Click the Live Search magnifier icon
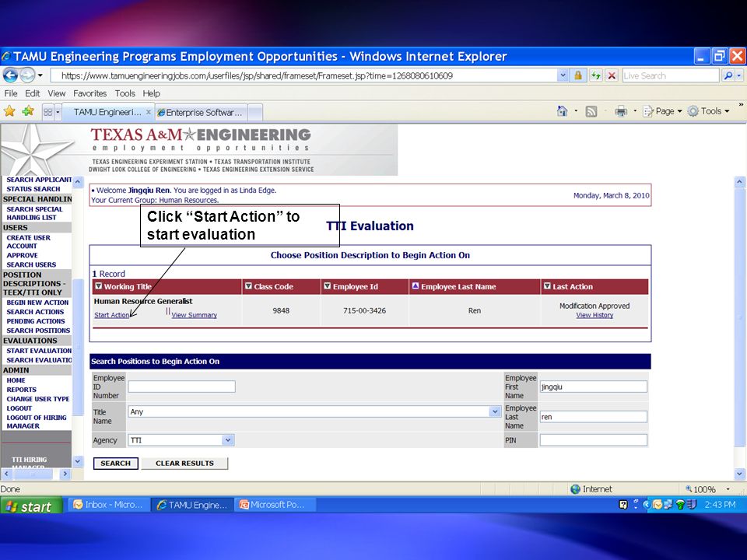This screenshot has height=560, width=747. point(728,75)
